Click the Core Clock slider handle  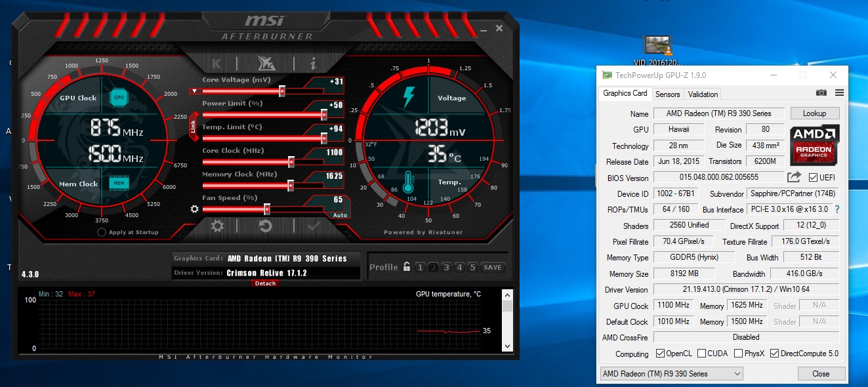tap(291, 162)
